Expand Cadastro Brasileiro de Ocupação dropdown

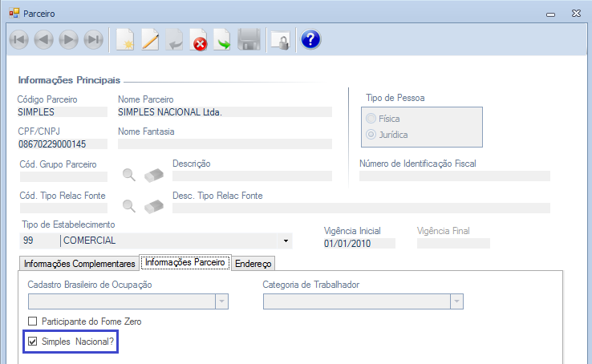[x=221, y=301]
